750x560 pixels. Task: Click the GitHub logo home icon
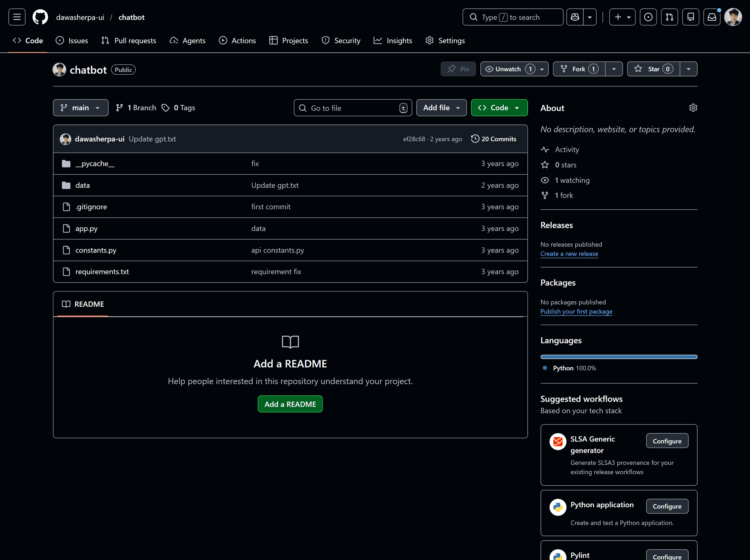click(x=40, y=17)
